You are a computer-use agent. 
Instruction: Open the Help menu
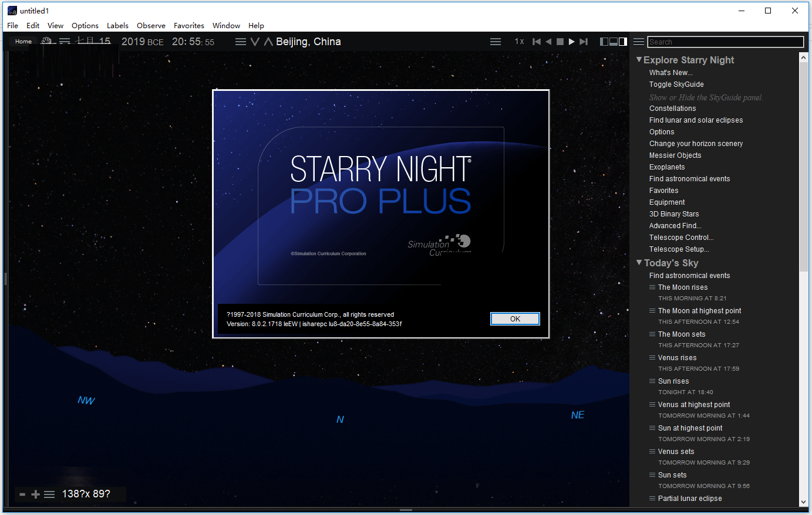(x=257, y=25)
